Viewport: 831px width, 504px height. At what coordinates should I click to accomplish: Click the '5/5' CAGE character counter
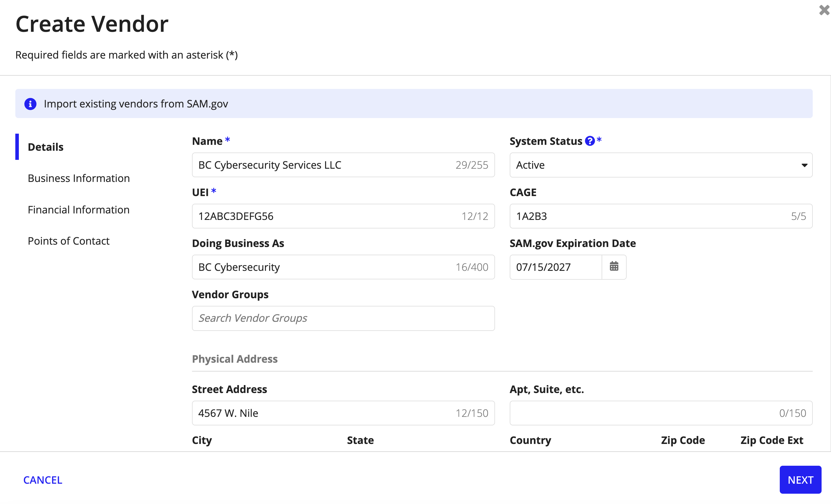tap(799, 216)
